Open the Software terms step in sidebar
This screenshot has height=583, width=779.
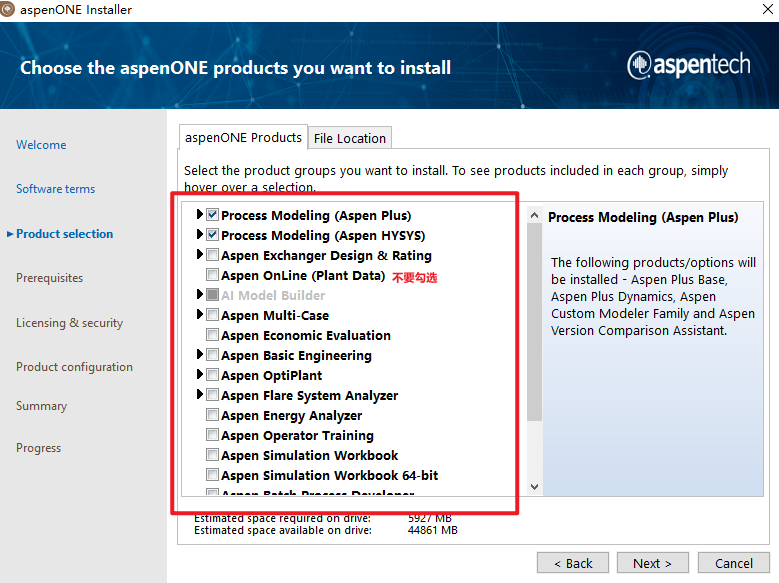coord(55,189)
